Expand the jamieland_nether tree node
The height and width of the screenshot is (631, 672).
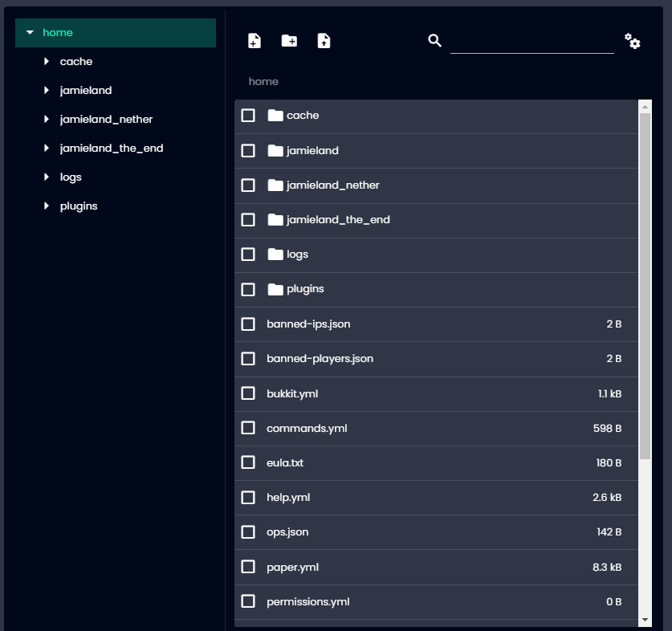(47, 119)
